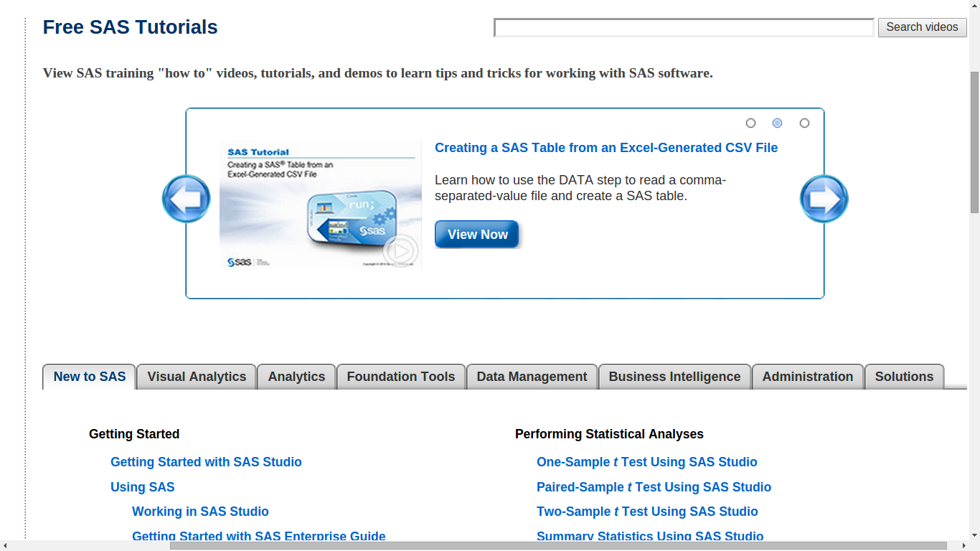Open the Solutions tab
Viewport: 980px width, 551px height.
click(904, 377)
